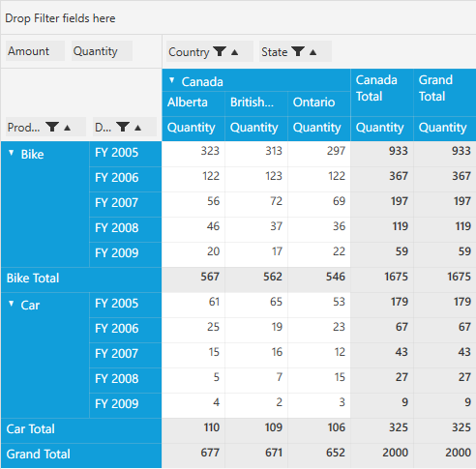This screenshot has height=469, width=476.
Task: Click Ontario cell value 297
Action: pos(319,154)
